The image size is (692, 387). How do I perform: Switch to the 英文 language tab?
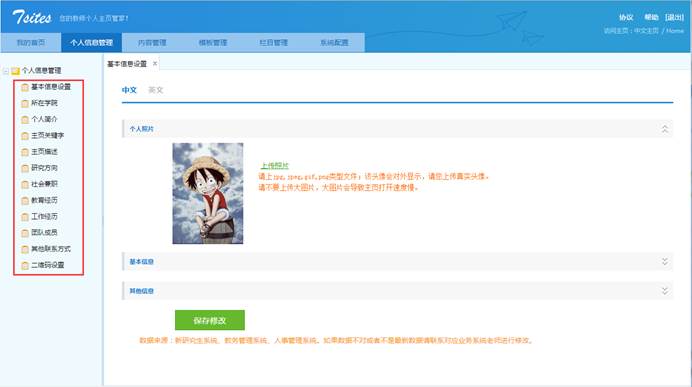tap(155, 90)
